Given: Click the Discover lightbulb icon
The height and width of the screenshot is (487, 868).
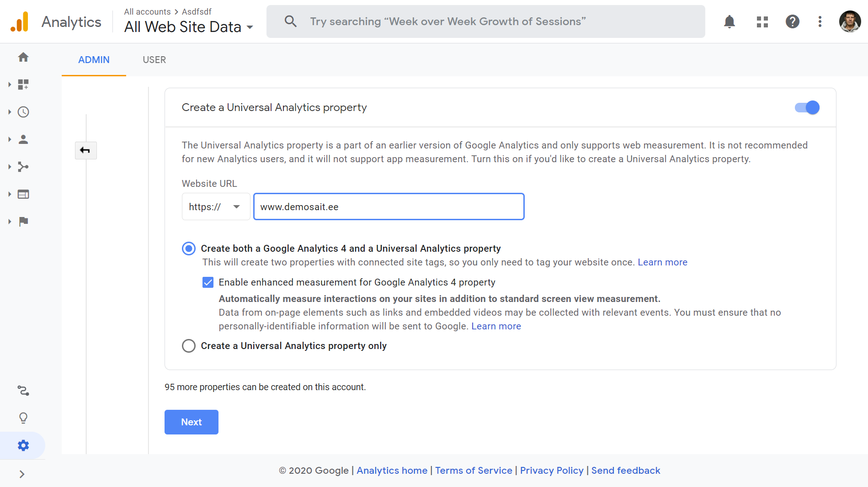Looking at the screenshot, I should (x=23, y=418).
